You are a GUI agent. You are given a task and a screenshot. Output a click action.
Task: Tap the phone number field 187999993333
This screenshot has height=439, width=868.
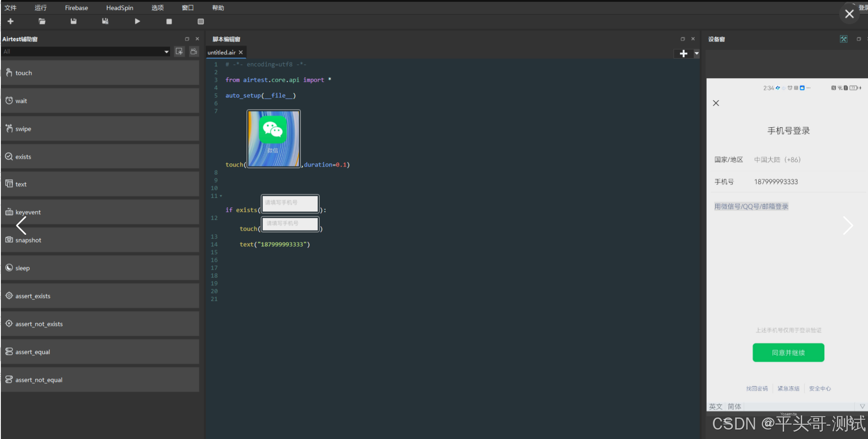coord(776,182)
